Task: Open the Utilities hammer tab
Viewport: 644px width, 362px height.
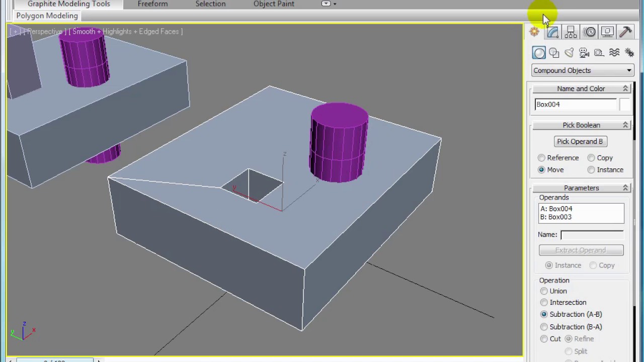Action: tap(625, 32)
